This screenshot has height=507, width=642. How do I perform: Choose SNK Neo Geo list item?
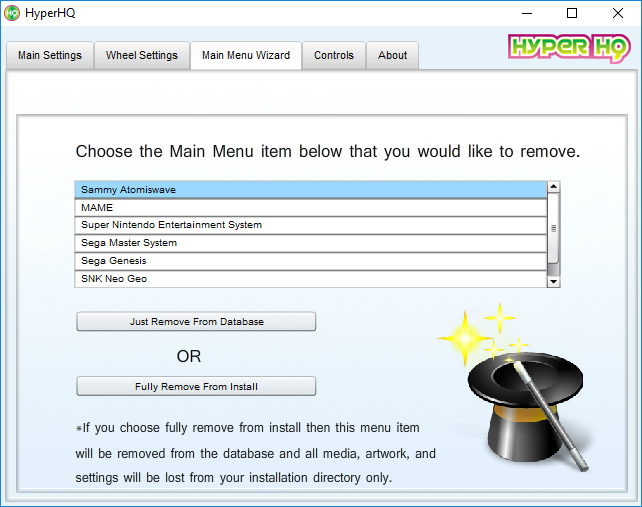click(x=311, y=279)
